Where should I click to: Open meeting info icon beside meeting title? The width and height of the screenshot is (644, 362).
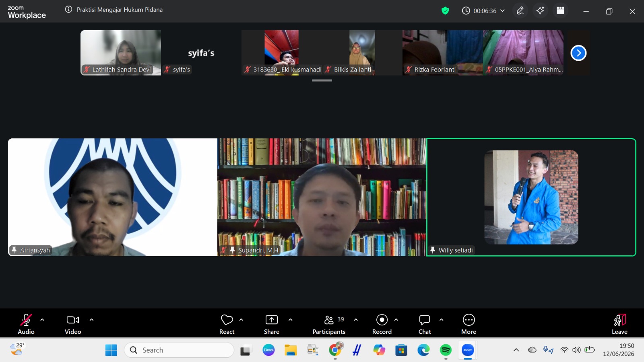pos(69,9)
